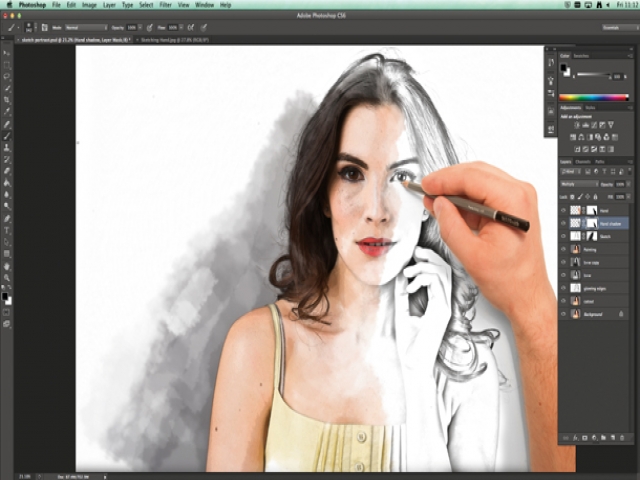Toggle visibility of the glowing edges layer
Viewport: 640px width, 480px height.
[564, 288]
